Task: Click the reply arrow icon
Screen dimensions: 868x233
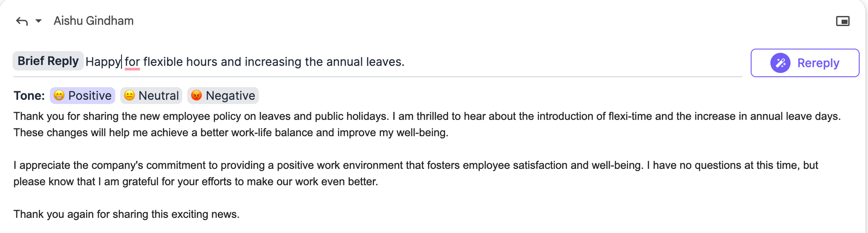Action: (x=22, y=21)
